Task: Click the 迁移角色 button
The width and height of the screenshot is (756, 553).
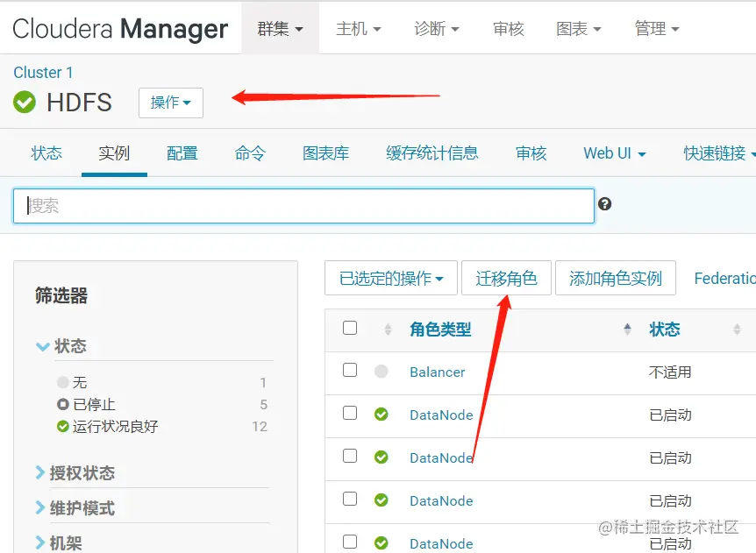Action: click(x=506, y=278)
